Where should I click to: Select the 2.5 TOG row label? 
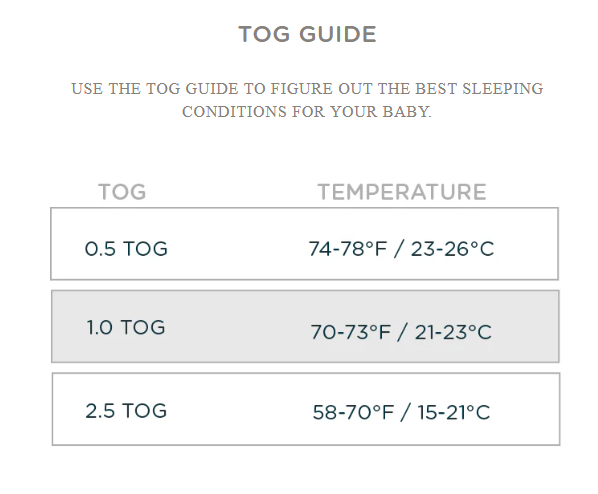[x=126, y=411]
